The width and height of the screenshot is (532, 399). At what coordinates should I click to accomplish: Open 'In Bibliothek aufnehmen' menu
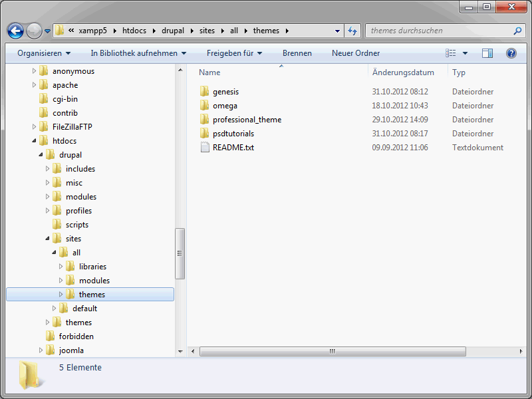(x=138, y=53)
